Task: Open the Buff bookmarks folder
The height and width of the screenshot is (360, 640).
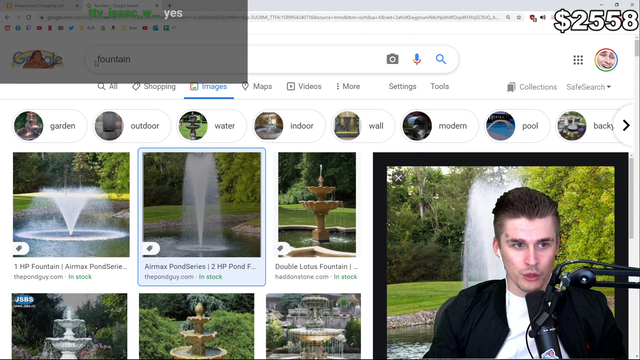Action: (87, 28)
